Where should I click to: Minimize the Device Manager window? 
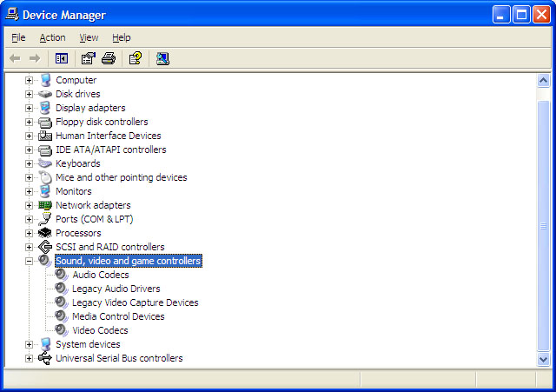pos(501,15)
